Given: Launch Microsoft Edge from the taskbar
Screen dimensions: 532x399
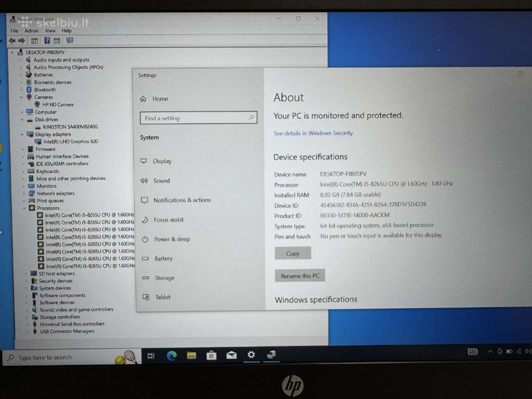Looking at the screenshot, I should (172, 356).
